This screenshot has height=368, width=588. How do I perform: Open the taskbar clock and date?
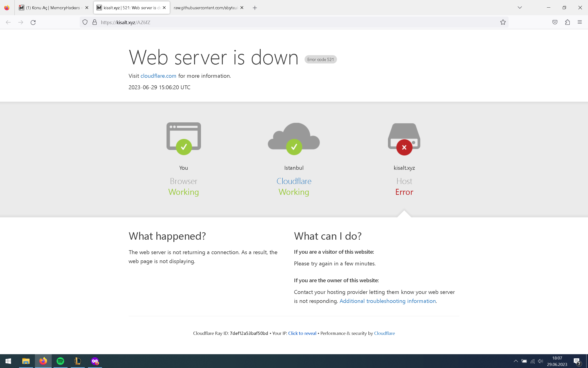557,361
